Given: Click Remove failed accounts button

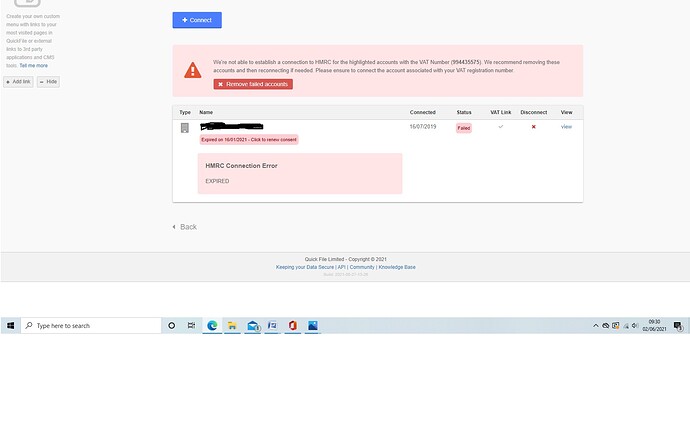Looking at the screenshot, I should pos(253,84).
